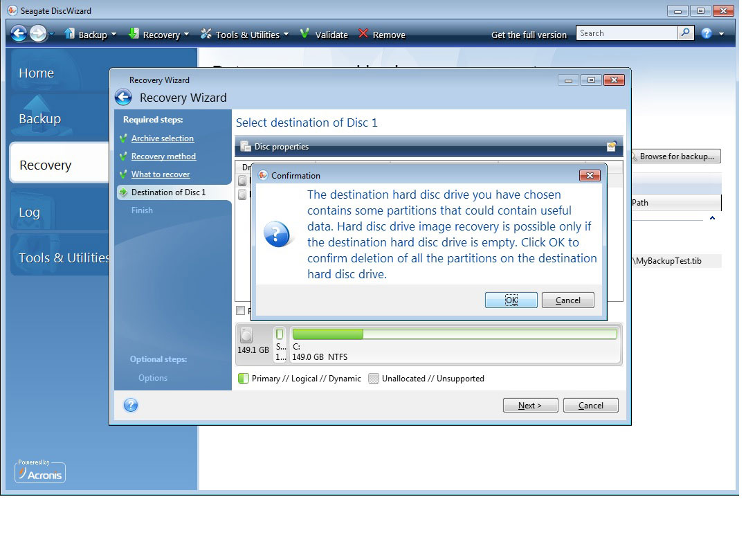746x560 pixels.
Task: Click the 149.1 GB hard disc icon
Action: tap(246, 336)
